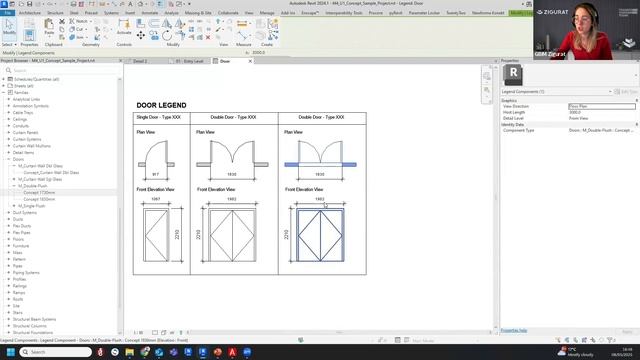Image resolution: width=640 pixels, height=360 pixels.
Task: Toggle Select Pinned Elements in status bar
Action: (x=576, y=340)
